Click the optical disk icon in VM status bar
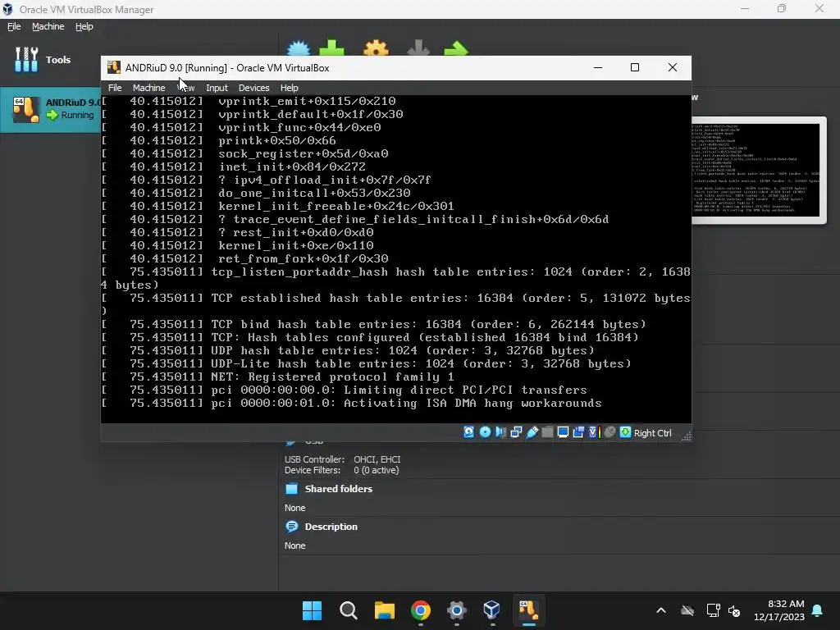Screen dimensions: 840x630 485,432
